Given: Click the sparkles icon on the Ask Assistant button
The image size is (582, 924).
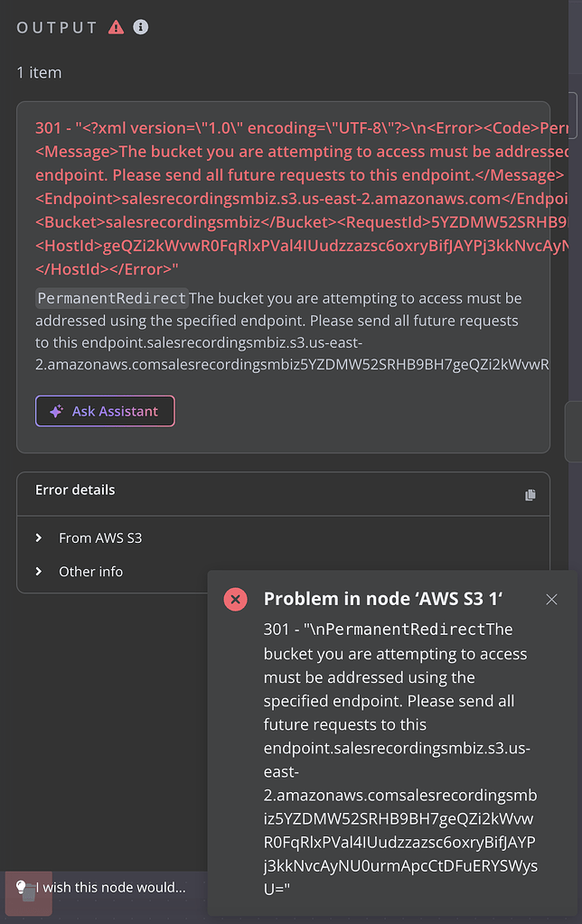Looking at the screenshot, I should pos(56,411).
